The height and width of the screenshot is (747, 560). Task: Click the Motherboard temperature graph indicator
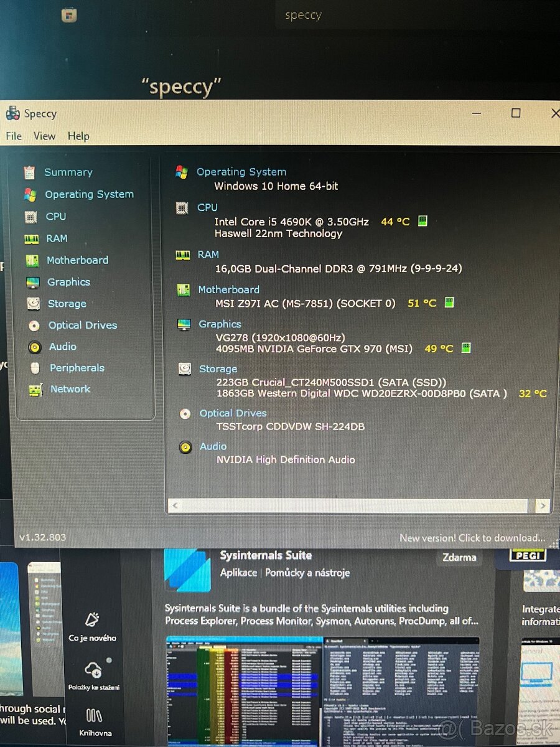(449, 303)
